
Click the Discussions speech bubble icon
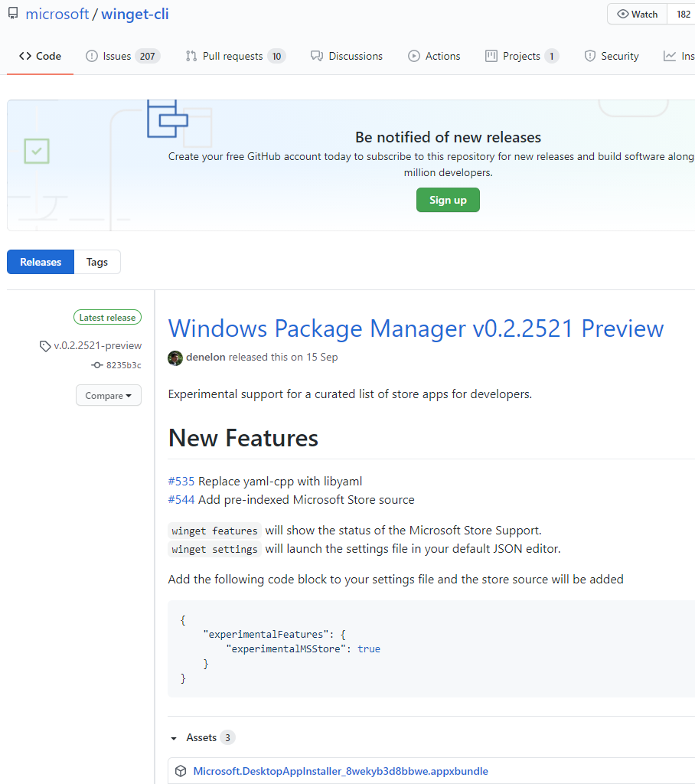click(x=316, y=56)
